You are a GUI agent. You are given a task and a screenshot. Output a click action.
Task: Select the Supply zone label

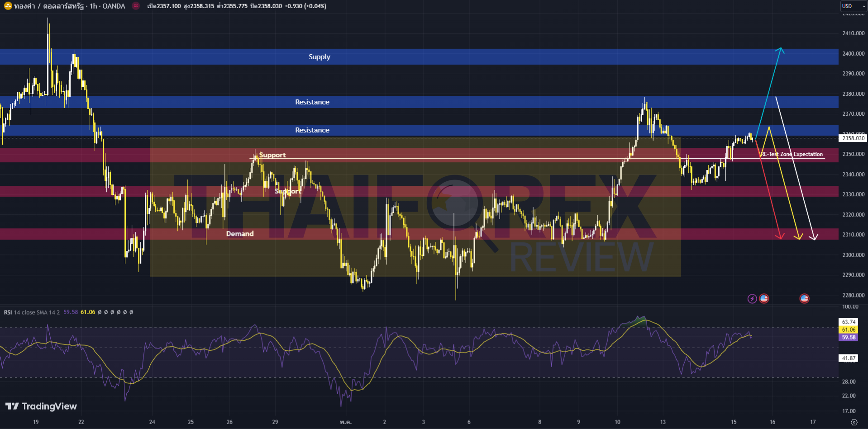(320, 57)
